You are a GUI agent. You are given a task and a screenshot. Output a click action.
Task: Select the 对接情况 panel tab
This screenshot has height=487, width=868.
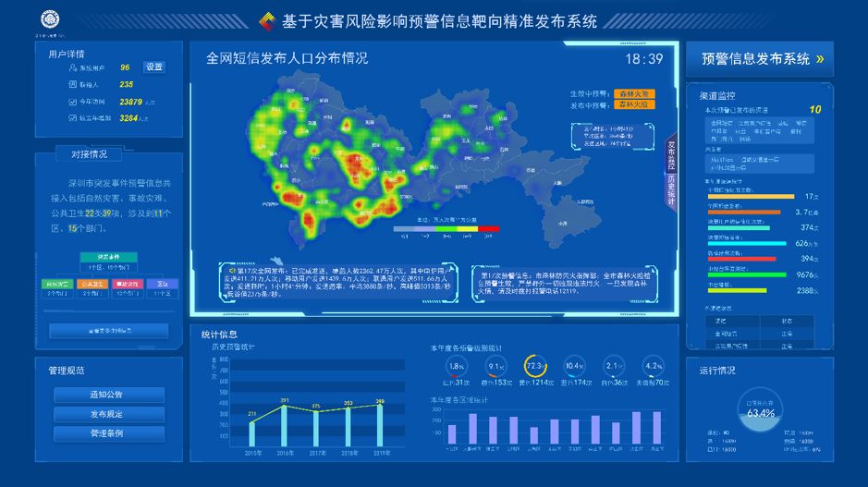pos(89,153)
